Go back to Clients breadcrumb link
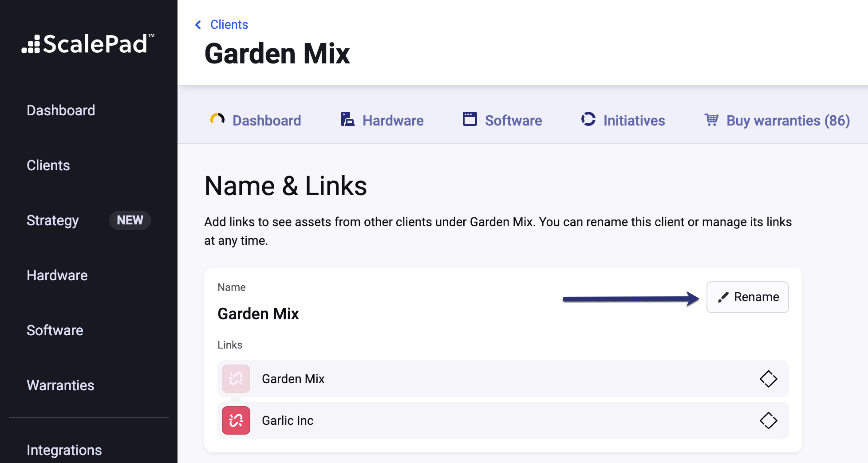Screen dimensions: 868x463 [x=229, y=25]
